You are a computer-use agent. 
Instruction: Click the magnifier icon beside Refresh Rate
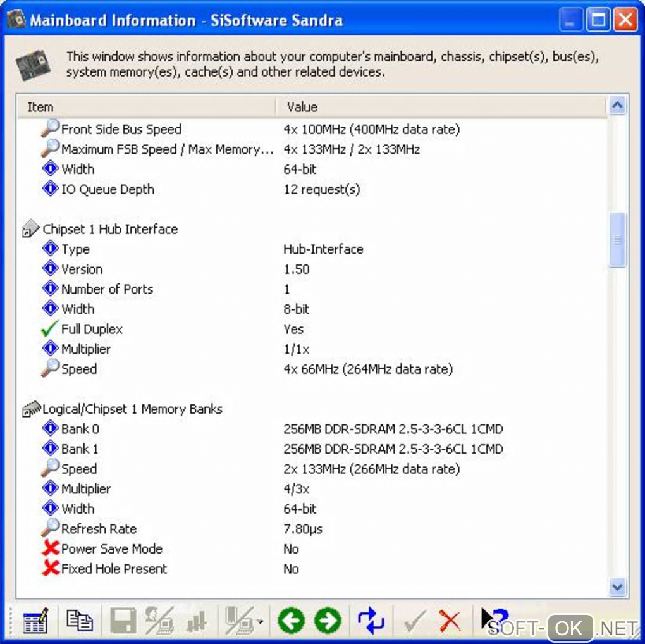coord(50,528)
